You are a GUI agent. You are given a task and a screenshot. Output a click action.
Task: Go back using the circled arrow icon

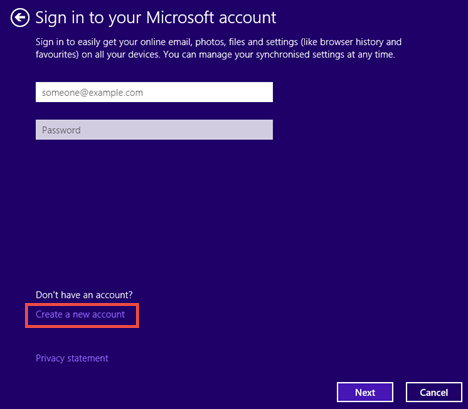(x=20, y=18)
